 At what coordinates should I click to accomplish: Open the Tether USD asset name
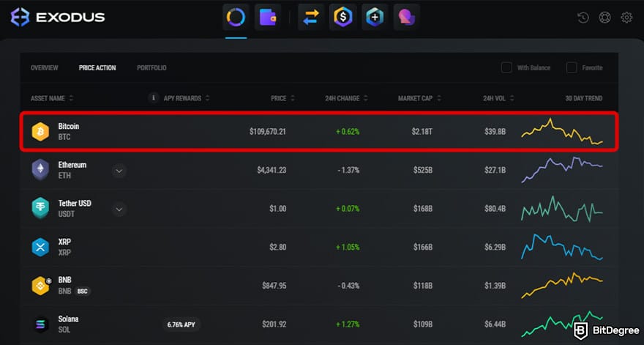pyautogui.click(x=75, y=203)
